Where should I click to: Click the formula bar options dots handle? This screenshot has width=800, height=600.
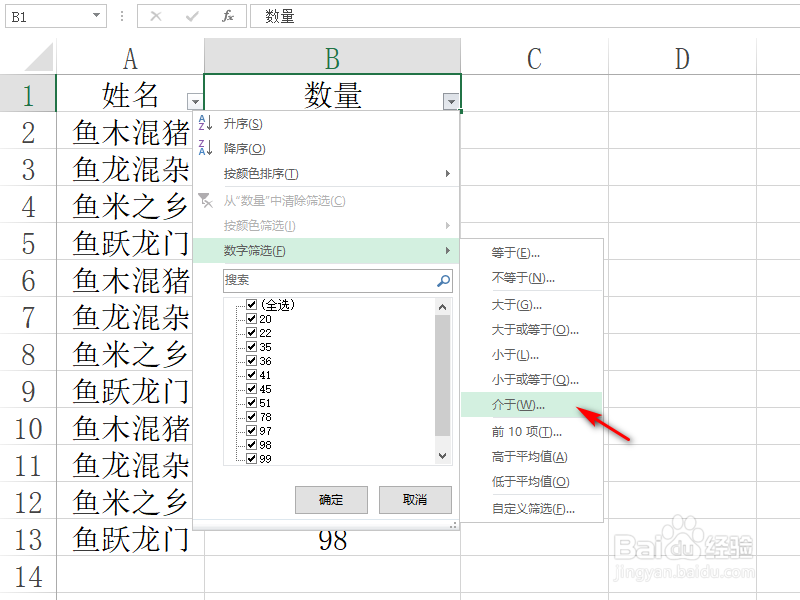click(x=121, y=16)
